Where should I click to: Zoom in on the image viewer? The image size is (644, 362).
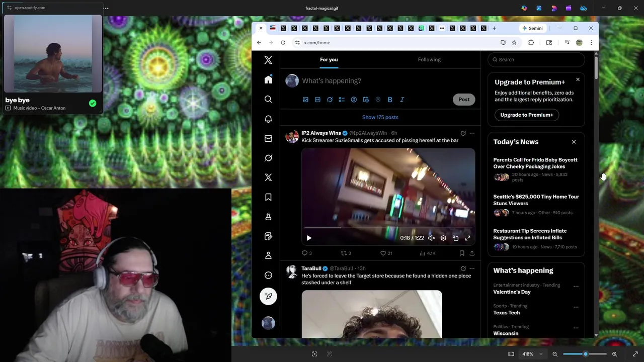[614, 354]
